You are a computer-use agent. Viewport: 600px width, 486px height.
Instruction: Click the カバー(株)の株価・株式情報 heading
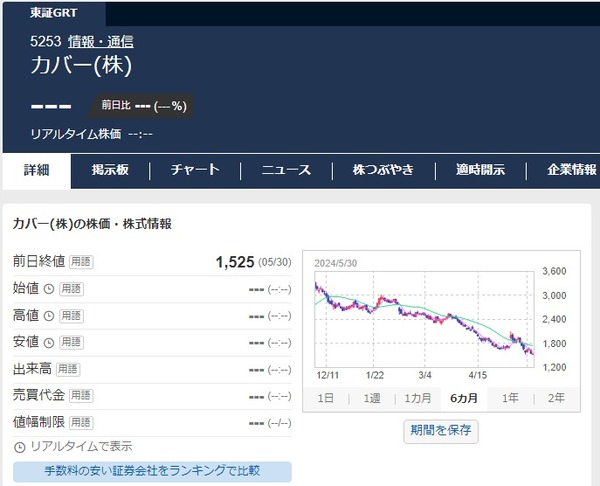coord(92,224)
